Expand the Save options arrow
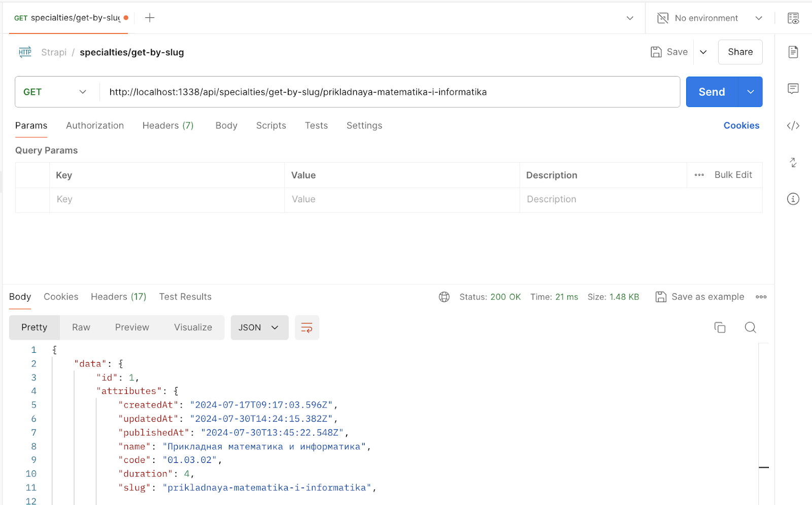812x505 pixels. pos(703,52)
